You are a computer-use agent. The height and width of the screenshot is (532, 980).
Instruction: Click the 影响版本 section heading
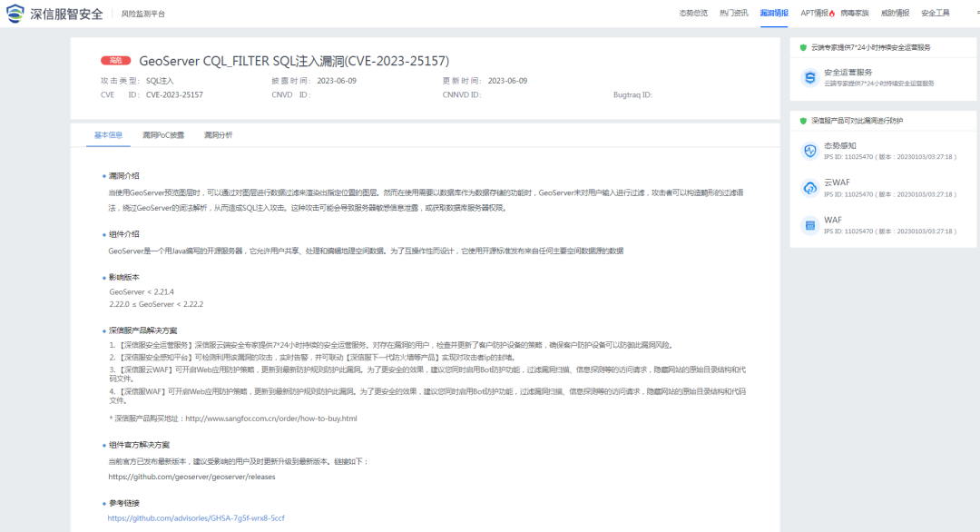click(123, 278)
